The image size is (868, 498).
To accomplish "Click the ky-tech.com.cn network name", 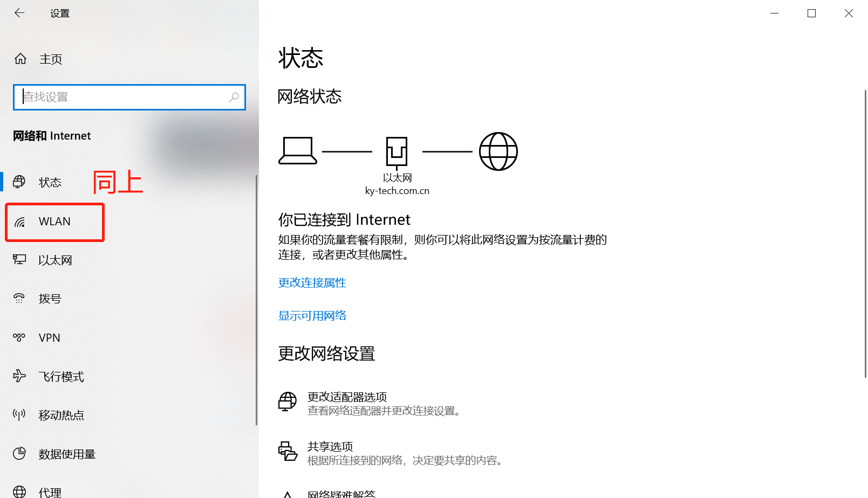I will click(397, 191).
